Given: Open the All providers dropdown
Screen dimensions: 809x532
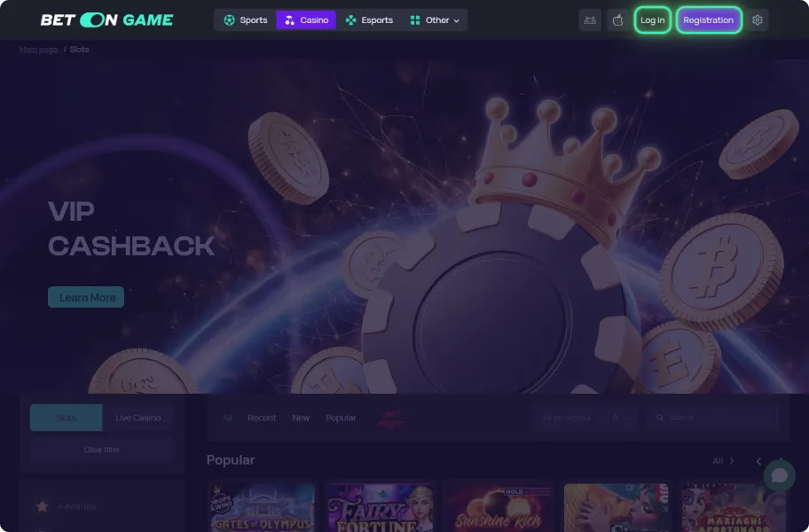Looking at the screenshot, I should click(x=585, y=418).
